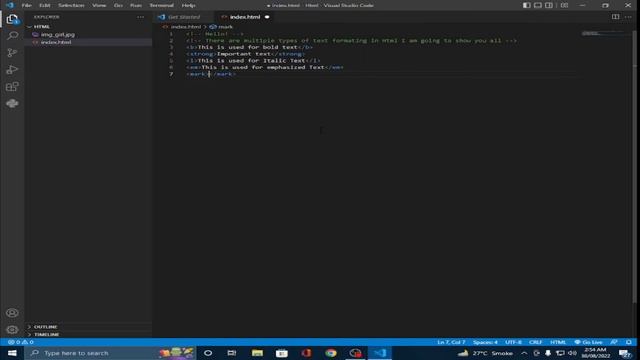The height and width of the screenshot is (360, 640).
Task: Open the volume control in system tray
Action: 572,353
